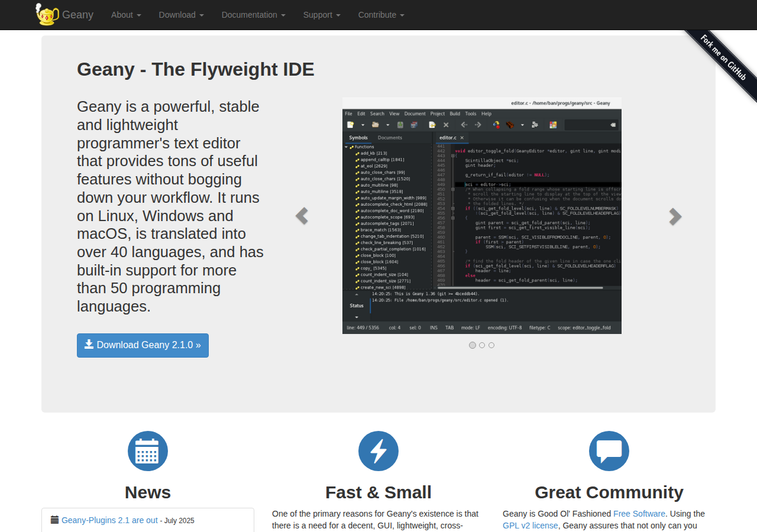This screenshot has height=532, width=757.
Task: Expand the Support dropdown in navbar
Action: 322,15
